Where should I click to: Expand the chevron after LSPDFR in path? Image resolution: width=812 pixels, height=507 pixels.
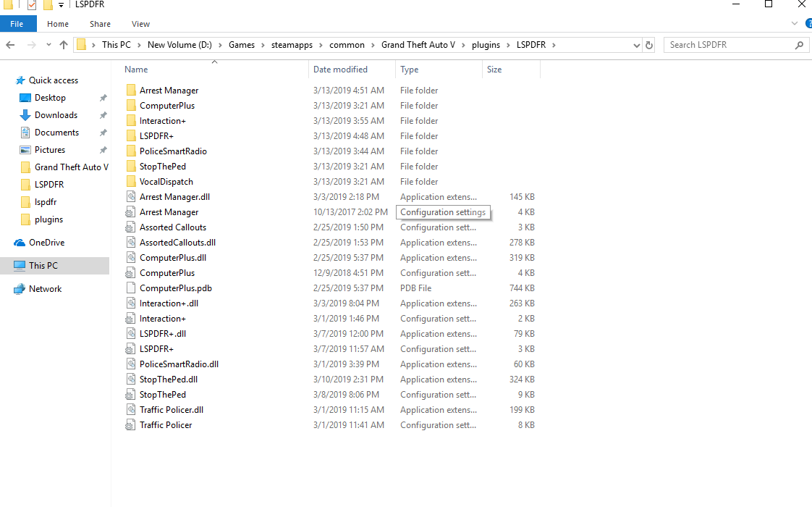click(554, 45)
